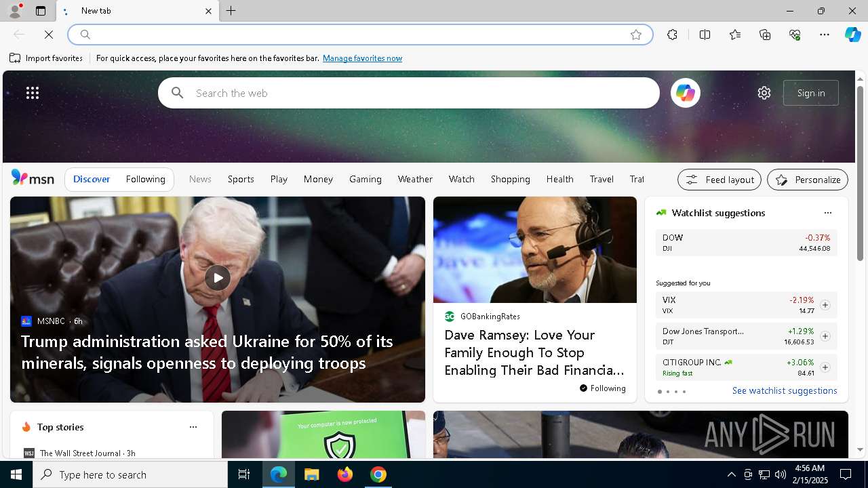The width and height of the screenshot is (868, 488).
Task: Open the volume control icon
Action: tap(780, 474)
